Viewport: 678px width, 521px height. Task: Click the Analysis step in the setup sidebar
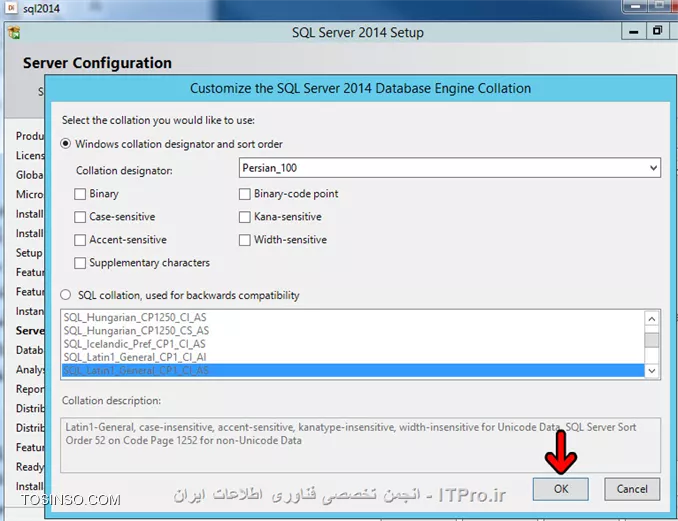(29, 370)
